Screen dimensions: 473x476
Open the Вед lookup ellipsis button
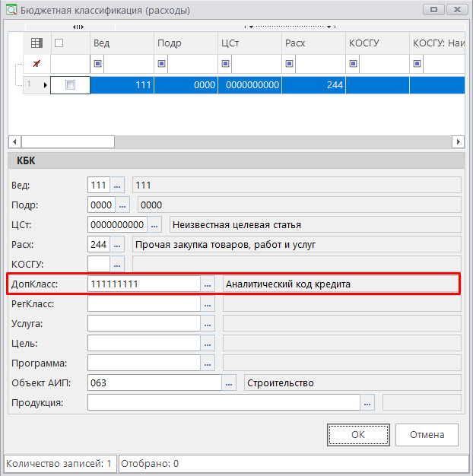(117, 185)
